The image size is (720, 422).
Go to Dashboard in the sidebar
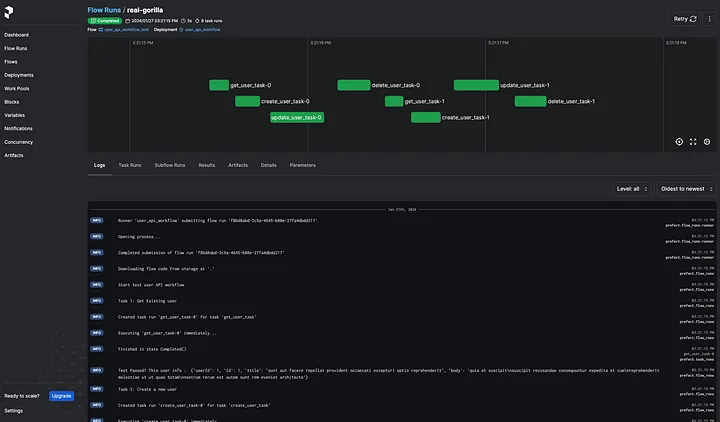(17, 35)
